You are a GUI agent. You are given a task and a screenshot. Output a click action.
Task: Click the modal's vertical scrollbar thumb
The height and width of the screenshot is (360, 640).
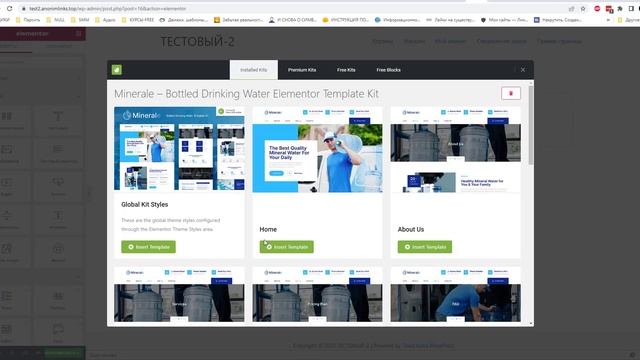(531, 124)
